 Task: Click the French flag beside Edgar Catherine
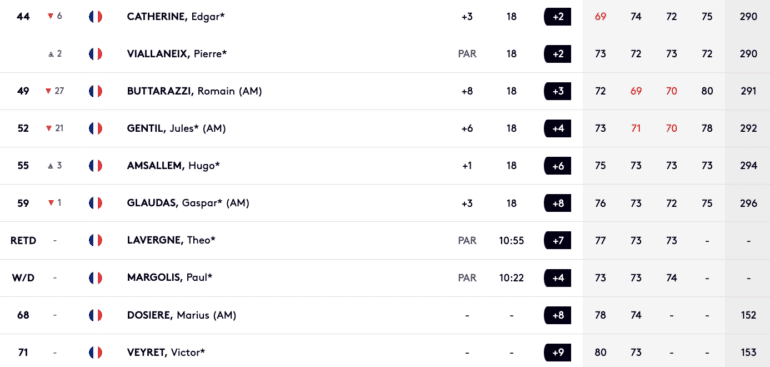95,17
